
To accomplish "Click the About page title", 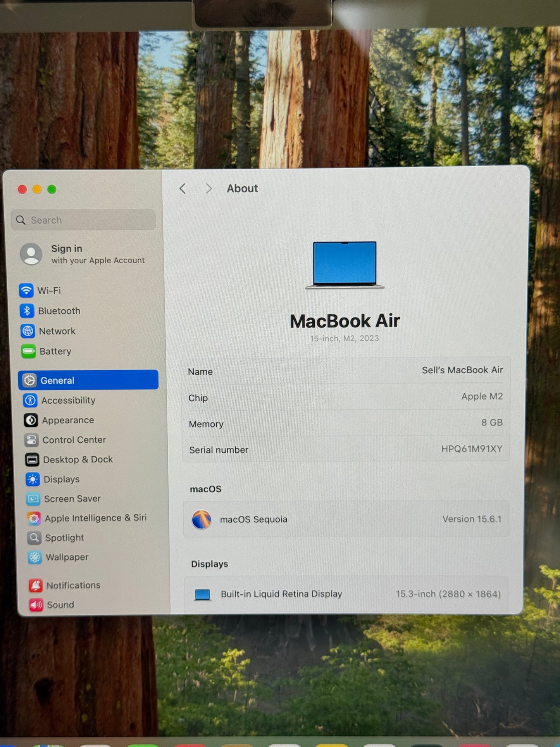I will pyautogui.click(x=242, y=188).
